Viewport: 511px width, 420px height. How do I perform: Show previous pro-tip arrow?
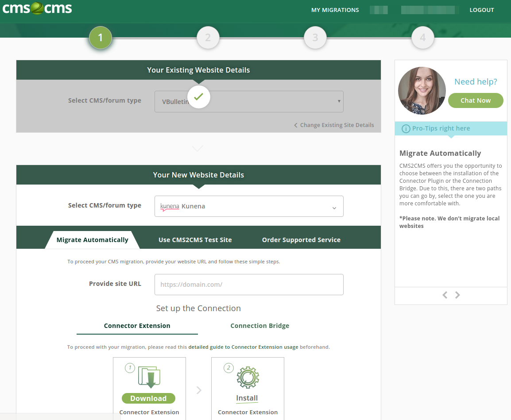tap(445, 295)
